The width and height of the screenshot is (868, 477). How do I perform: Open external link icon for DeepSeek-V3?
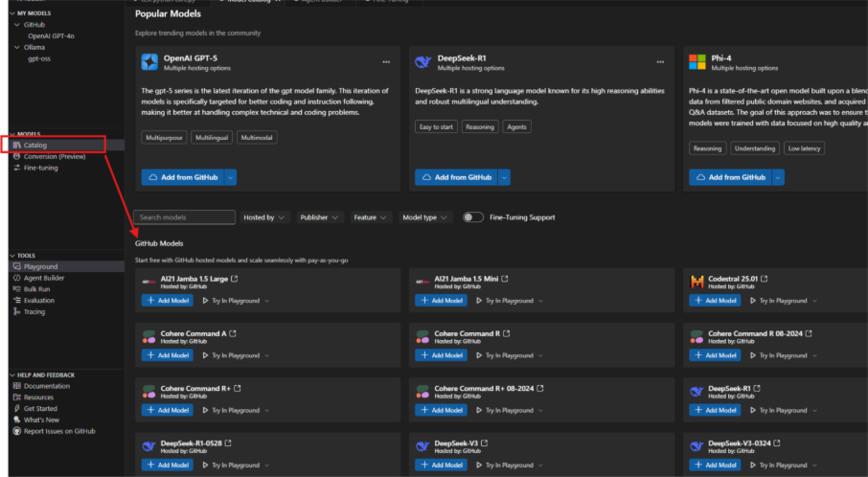pos(485,443)
